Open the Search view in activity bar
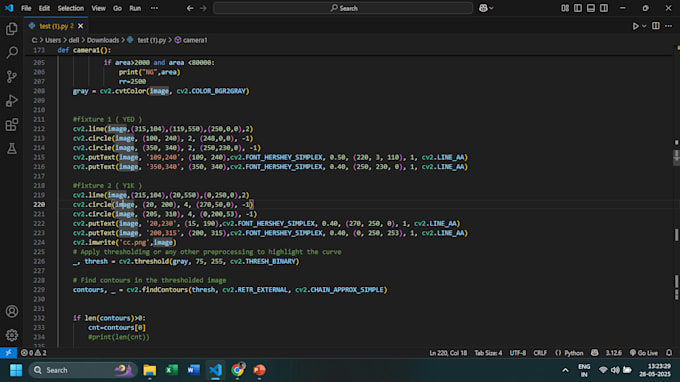Image resolution: width=680 pixels, height=382 pixels. click(x=12, y=52)
